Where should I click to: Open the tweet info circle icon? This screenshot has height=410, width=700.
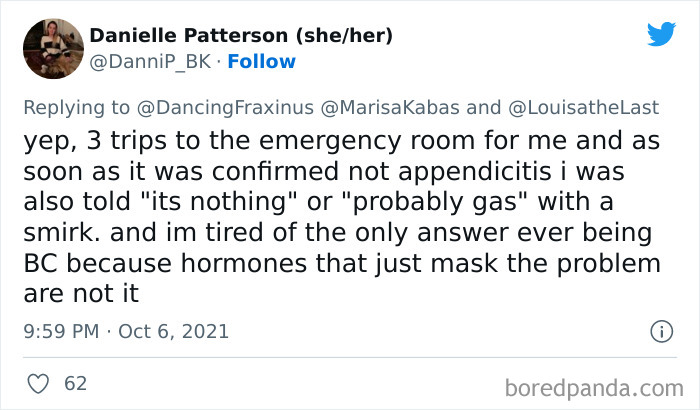click(x=660, y=330)
